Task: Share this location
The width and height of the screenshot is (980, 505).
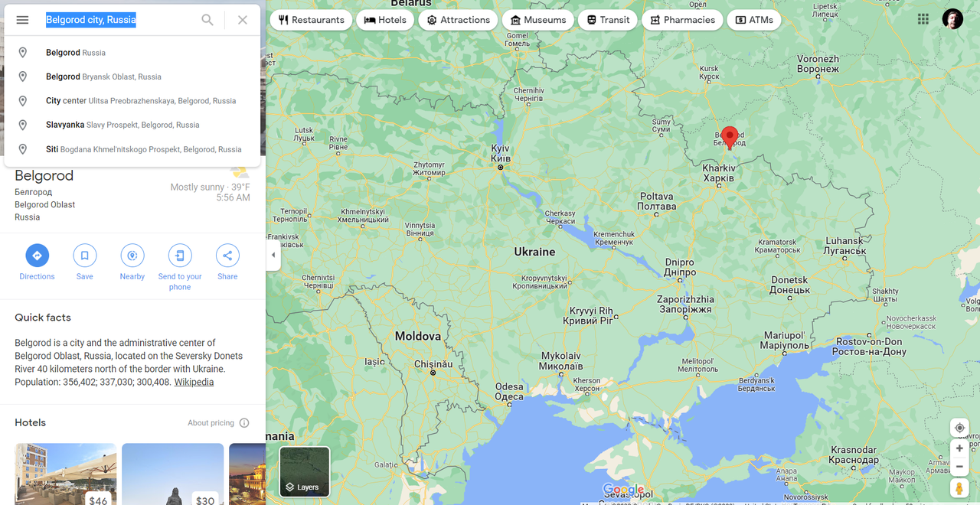Action: point(227,262)
